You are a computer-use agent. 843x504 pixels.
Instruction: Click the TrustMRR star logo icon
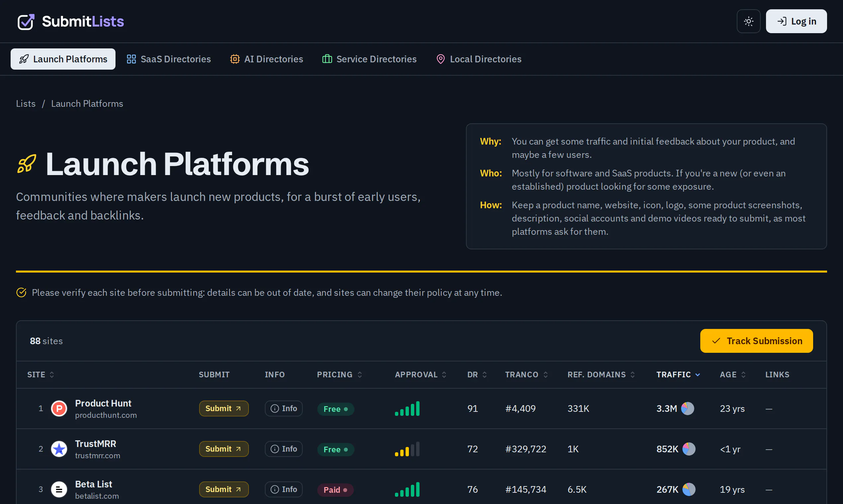[59, 449]
